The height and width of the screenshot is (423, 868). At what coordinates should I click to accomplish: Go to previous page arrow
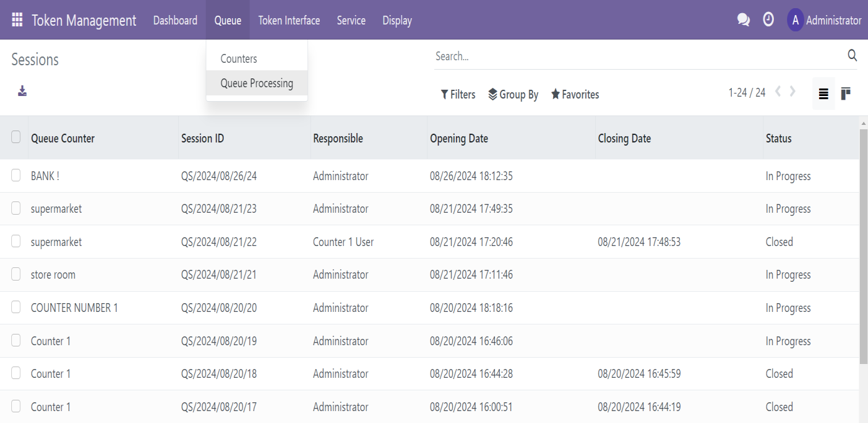778,92
